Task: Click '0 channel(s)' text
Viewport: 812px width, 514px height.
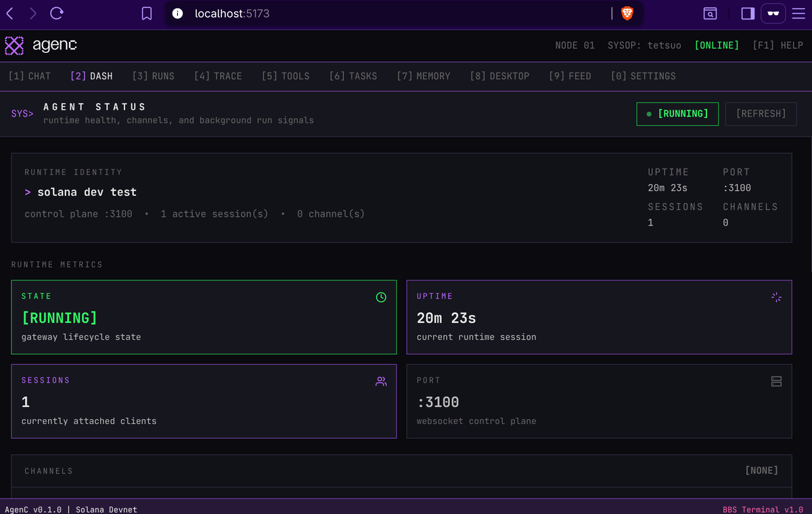Action: [331, 214]
